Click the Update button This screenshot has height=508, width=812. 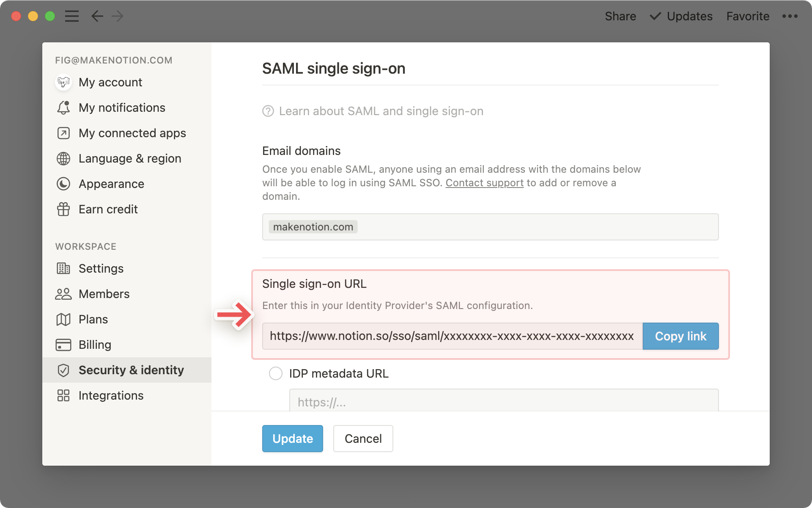(293, 439)
